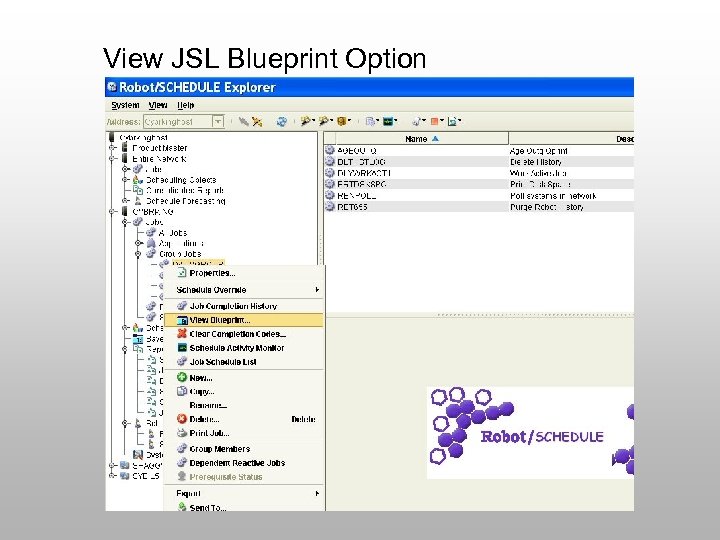The image size is (720, 540).
Task: Sort by the Name column header
Action: click(422, 139)
